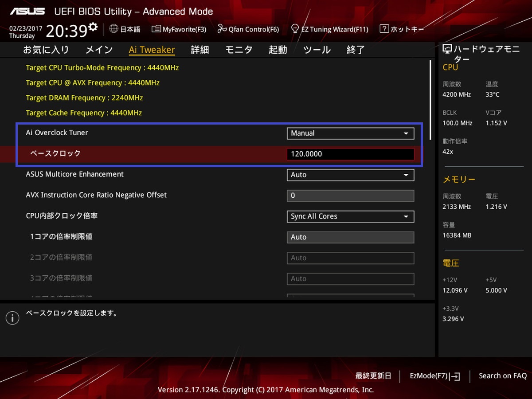
Task: Click the 1.152 V core voltage value
Action: pos(497,123)
